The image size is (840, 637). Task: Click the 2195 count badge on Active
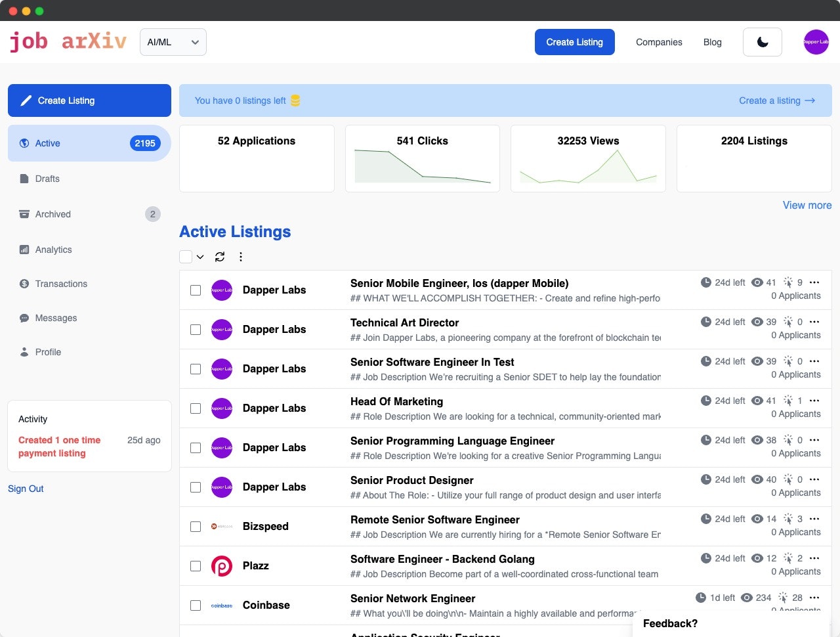[x=145, y=143]
